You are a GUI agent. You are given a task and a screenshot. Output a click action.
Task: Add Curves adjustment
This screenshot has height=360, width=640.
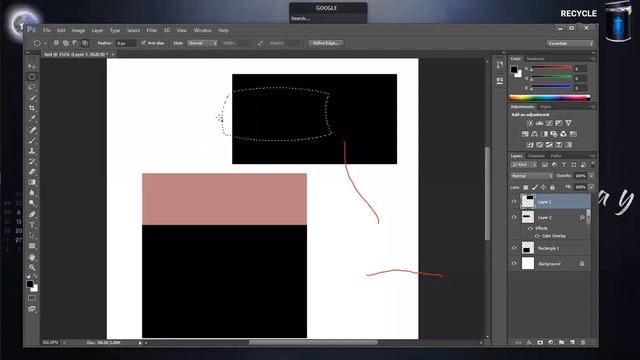point(549,123)
